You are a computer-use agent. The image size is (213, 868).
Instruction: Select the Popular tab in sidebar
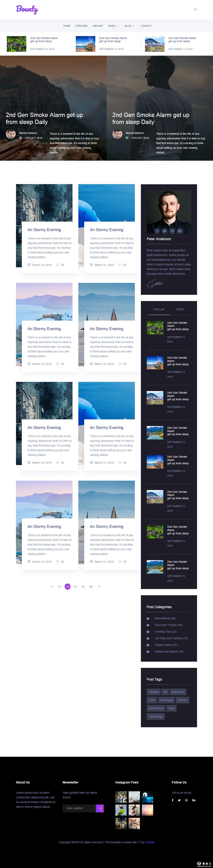click(x=159, y=309)
